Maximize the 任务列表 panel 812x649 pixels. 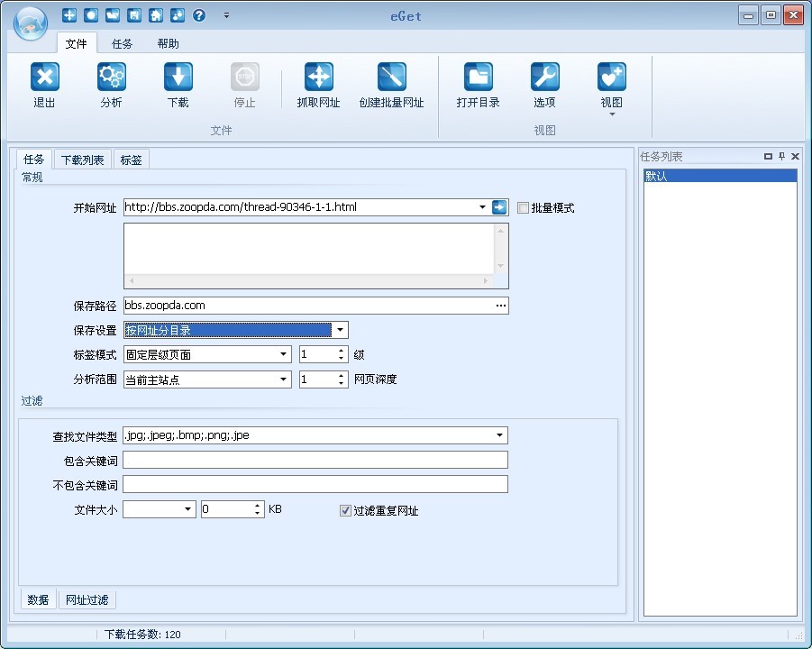768,157
